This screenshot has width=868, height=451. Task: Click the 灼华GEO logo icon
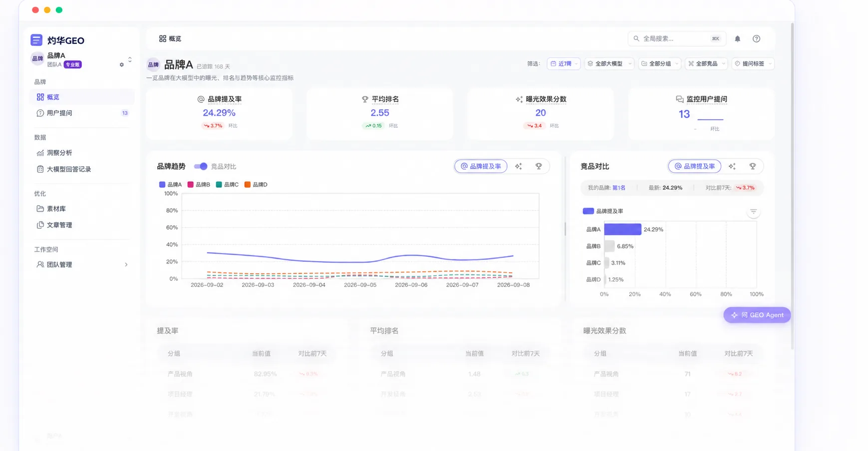pyautogui.click(x=36, y=40)
